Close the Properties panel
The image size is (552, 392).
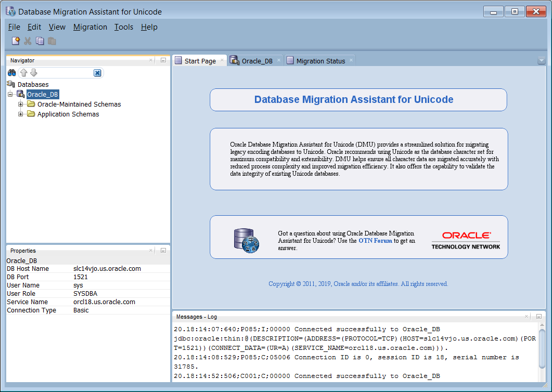[x=151, y=251]
